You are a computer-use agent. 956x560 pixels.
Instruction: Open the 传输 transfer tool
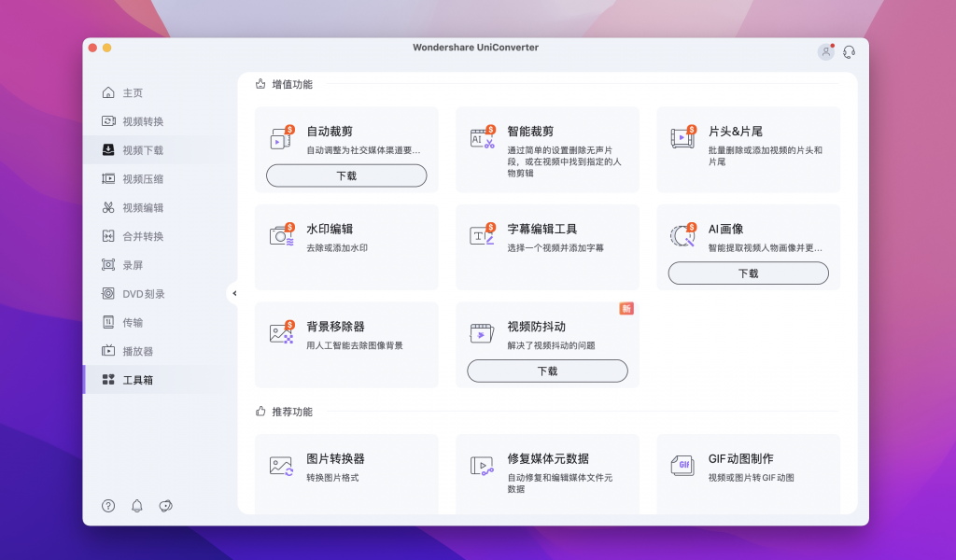107,322
